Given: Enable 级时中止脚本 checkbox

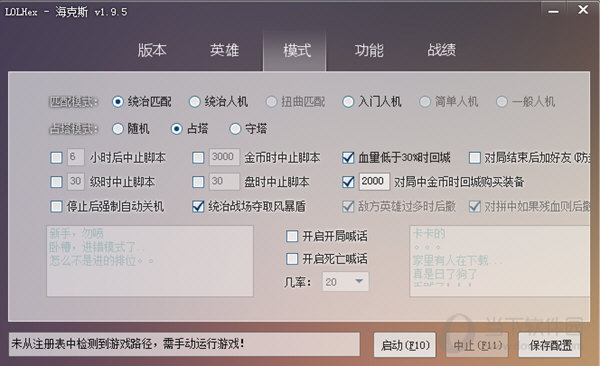Looking at the screenshot, I should click(56, 182).
